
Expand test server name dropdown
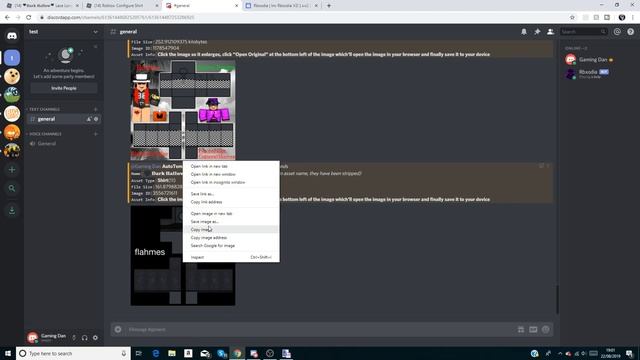click(95, 32)
